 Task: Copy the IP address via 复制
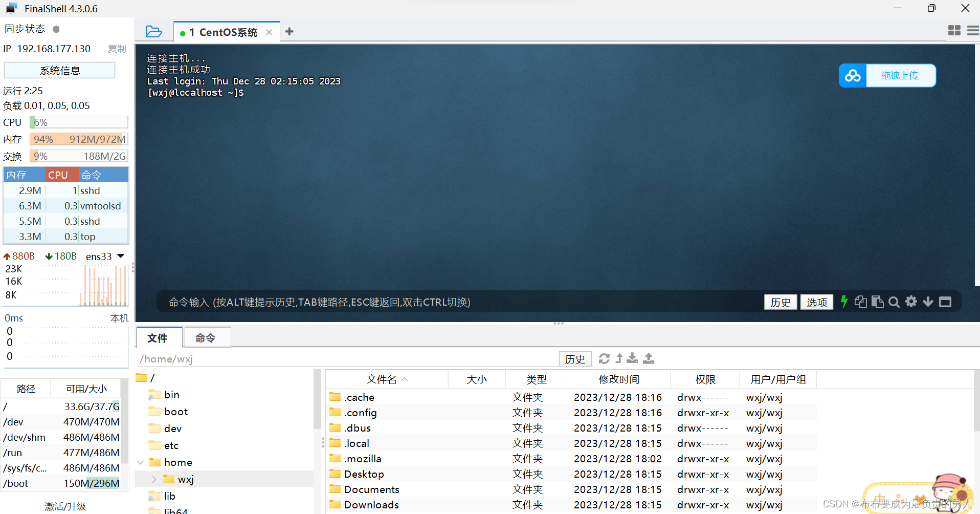[x=117, y=49]
